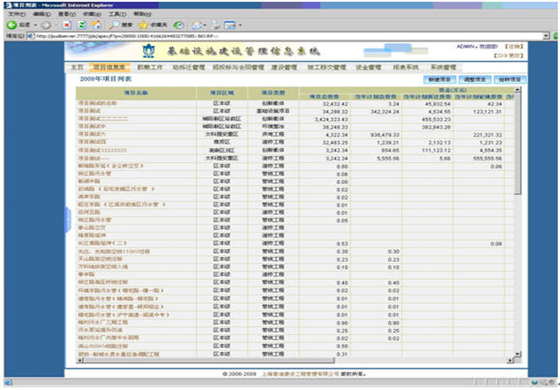Screen dimensions: 560x390
Task: Click the table scroll-down arrow
Action: coord(518,354)
